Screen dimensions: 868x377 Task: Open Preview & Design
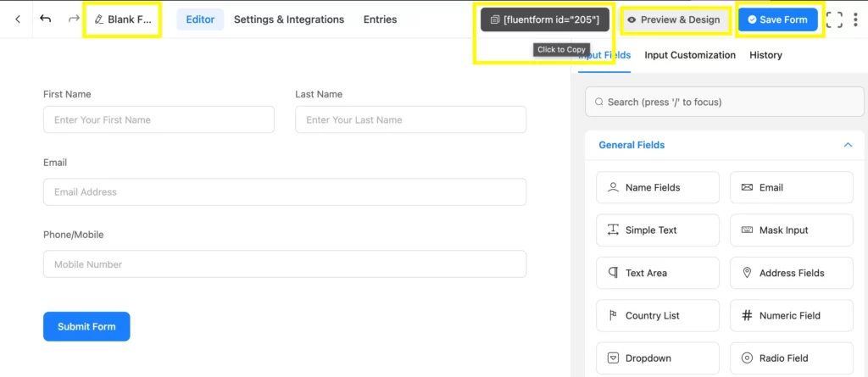pos(675,19)
